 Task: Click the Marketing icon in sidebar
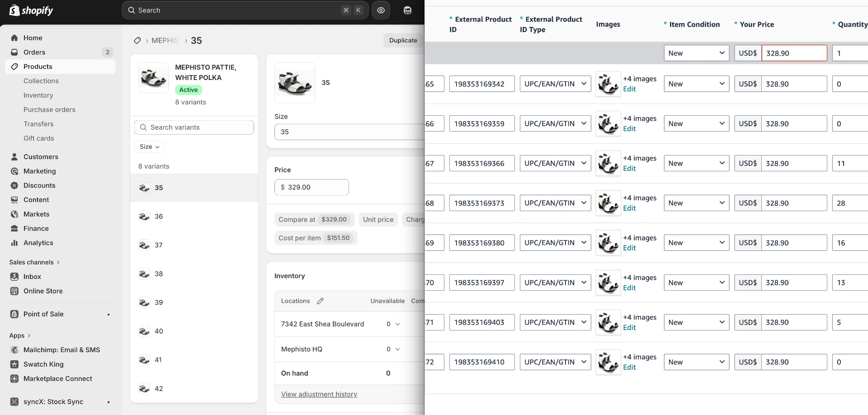pyautogui.click(x=14, y=171)
